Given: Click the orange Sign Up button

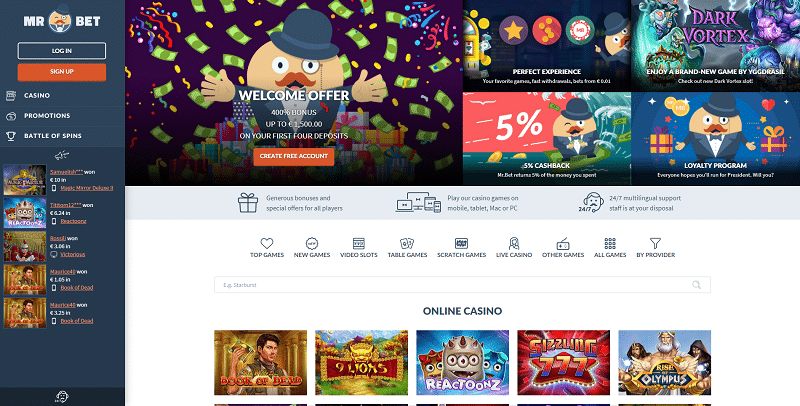Looking at the screenshot, I should (62, 72).
